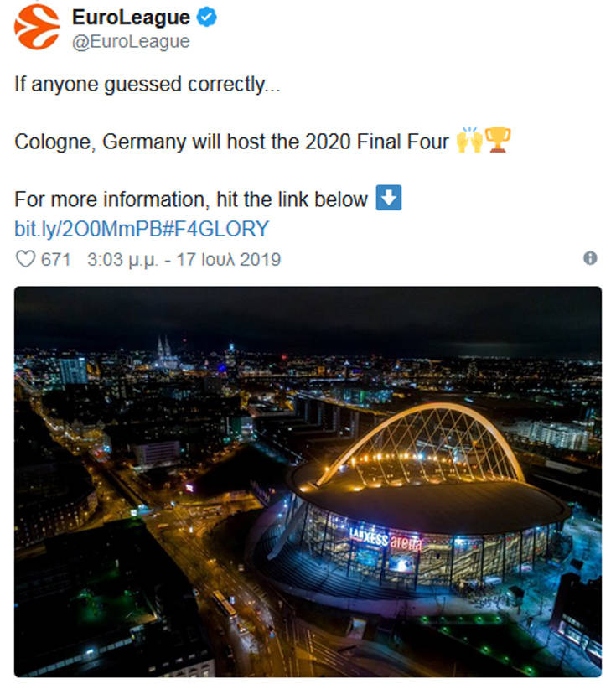
Task: Open the attached night aerial photo
Action: pyautogui.click(x=308, y=481)
